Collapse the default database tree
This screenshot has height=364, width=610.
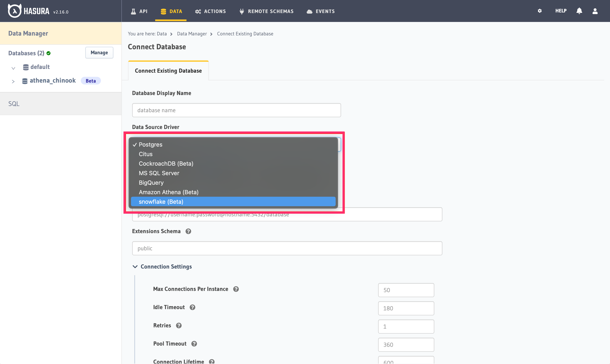click(13, 68)
